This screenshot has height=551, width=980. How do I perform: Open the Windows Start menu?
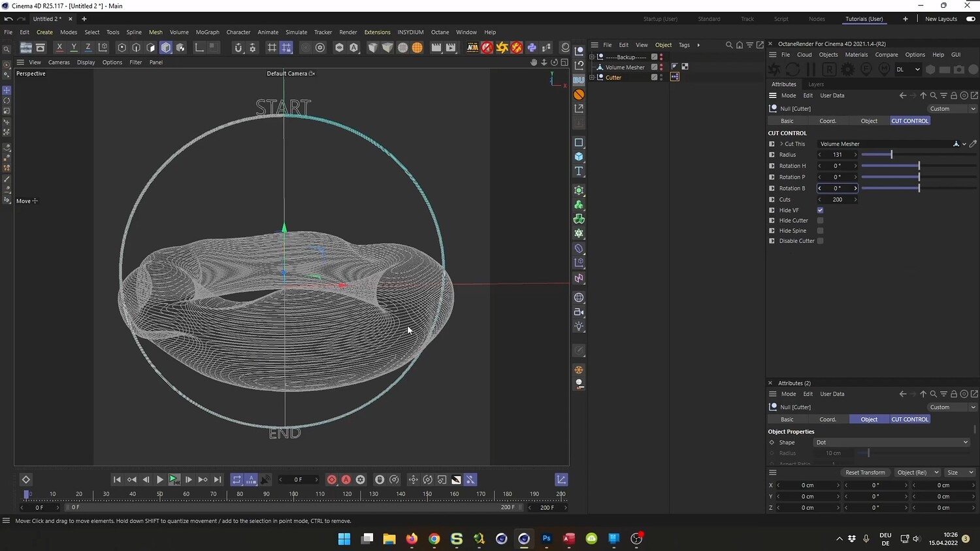[x=344, y=539]
